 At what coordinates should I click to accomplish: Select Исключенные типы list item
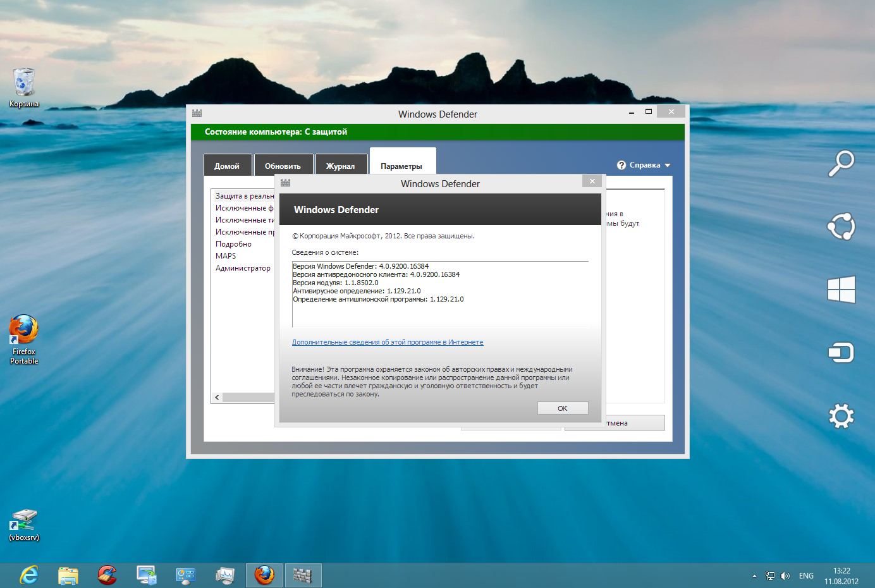click(245, 220)
